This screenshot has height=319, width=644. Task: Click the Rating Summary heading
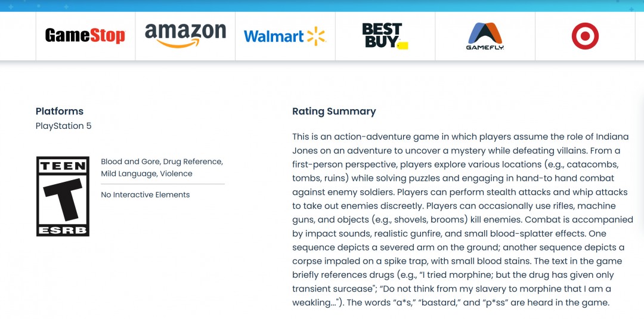[334, 111]
